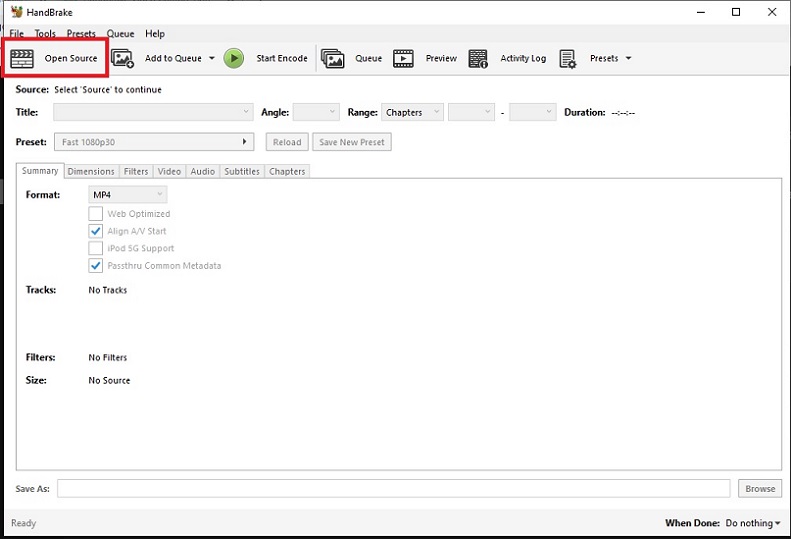Uncheck Align A/V Start option
This screenshot has height=539, width=791.
click(96, 231)
